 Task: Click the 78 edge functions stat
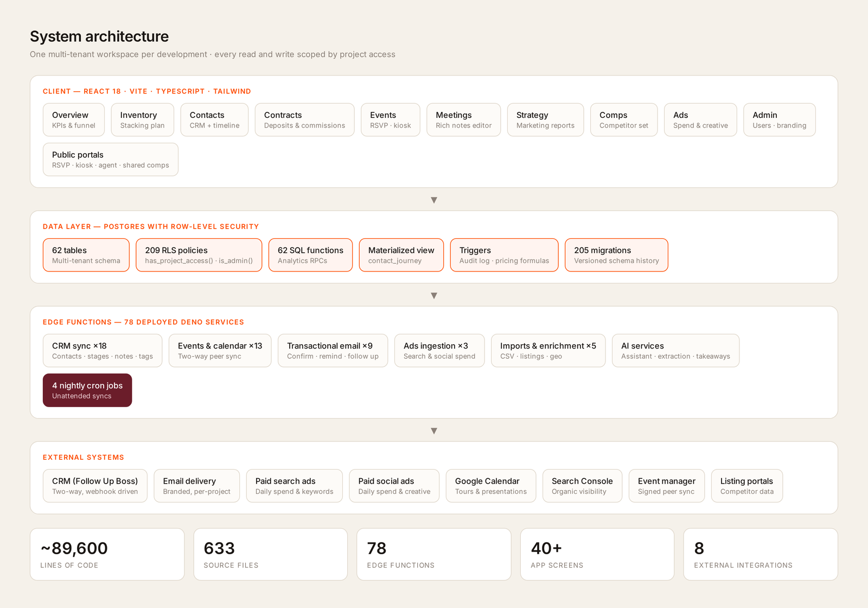pyautogui.click(x=434, y=554)
